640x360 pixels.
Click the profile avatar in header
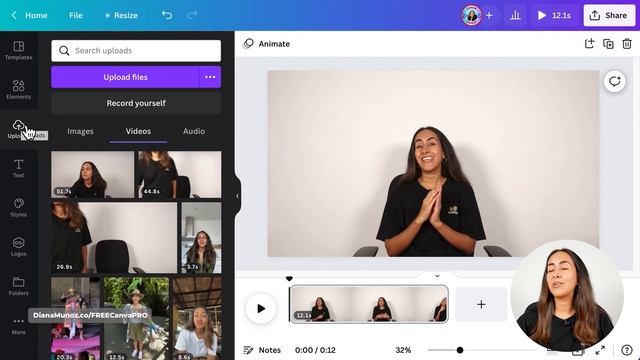tap(471, 16)
